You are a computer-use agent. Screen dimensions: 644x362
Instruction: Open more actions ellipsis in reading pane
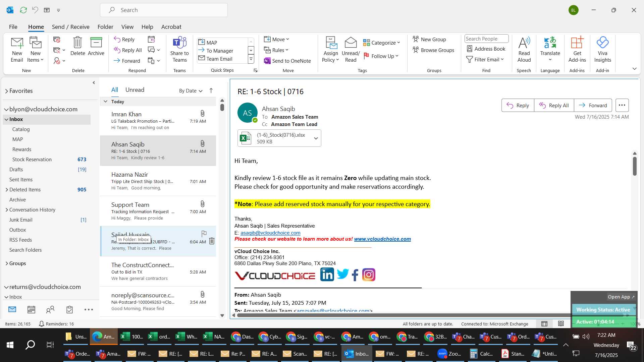622,105
